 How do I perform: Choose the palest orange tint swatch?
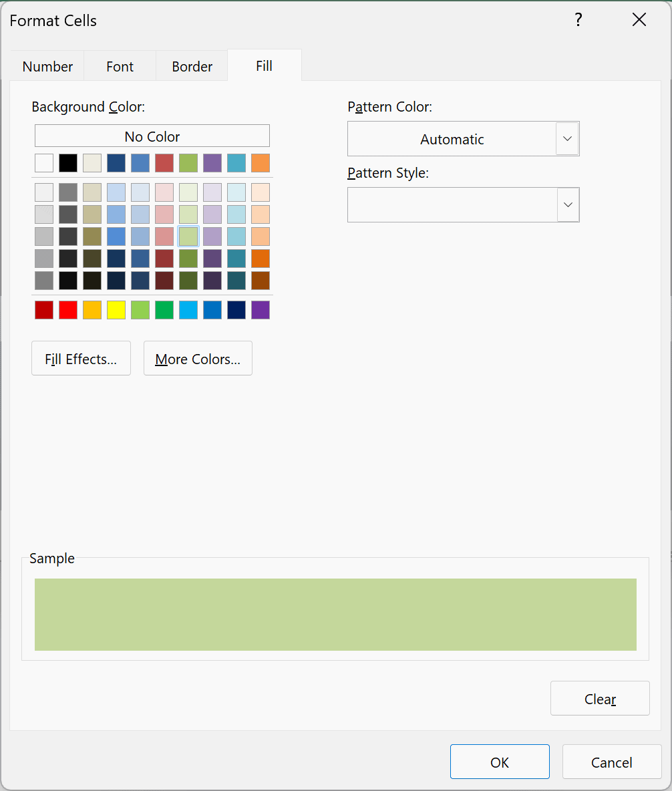coord(261,192)
